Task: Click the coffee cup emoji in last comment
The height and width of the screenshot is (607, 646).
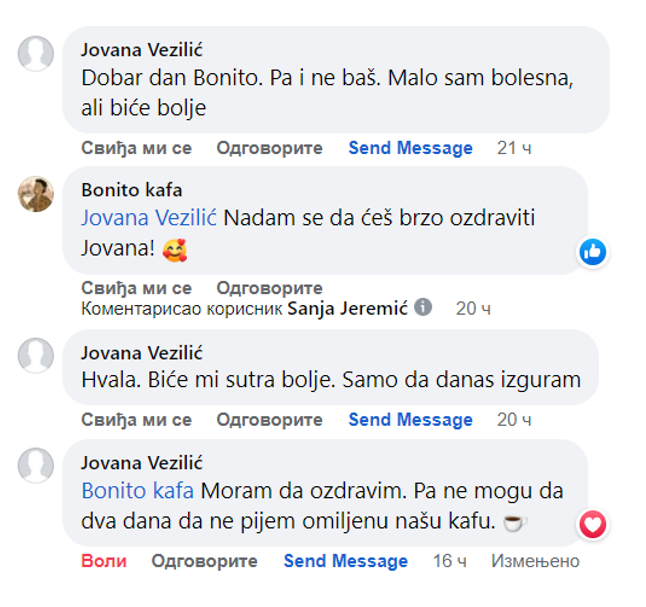Action: coord(515,523)
